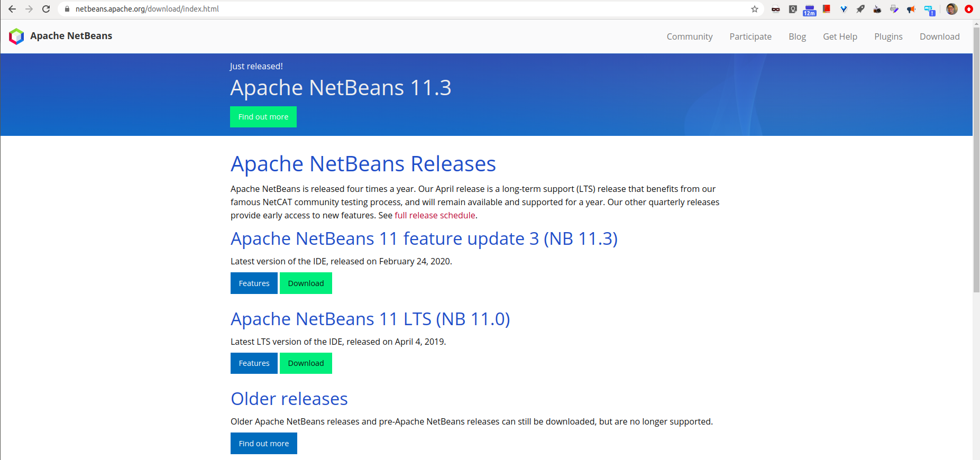Open the megaphone extension icon
This screenshot has height=460, width=980.
pos(911,9)
